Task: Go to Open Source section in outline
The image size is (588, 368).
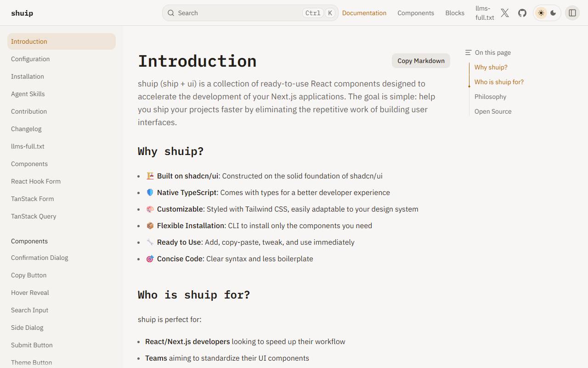Action: point(493,111)
